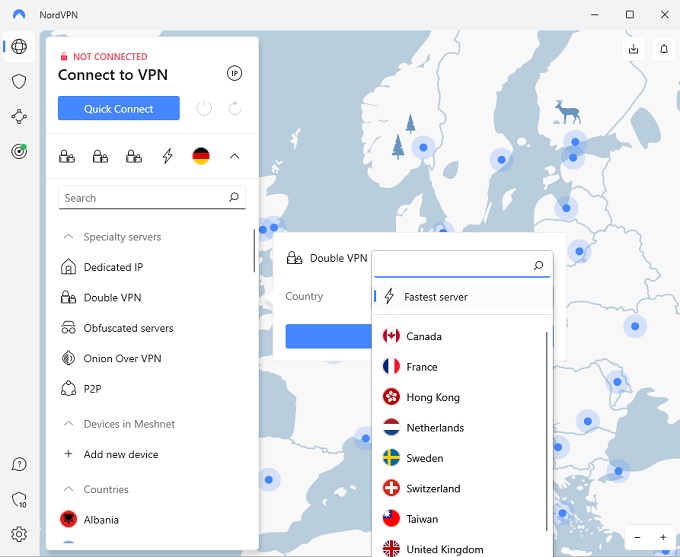Click the disconnect power icon
The height and width of the screenshot is (557, 680).
coord(204,108)
